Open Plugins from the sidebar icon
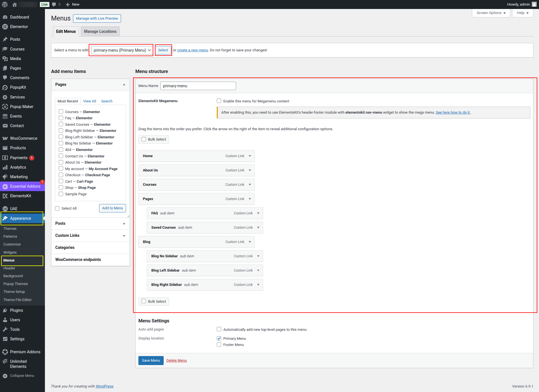 click(x=5, y=310)
